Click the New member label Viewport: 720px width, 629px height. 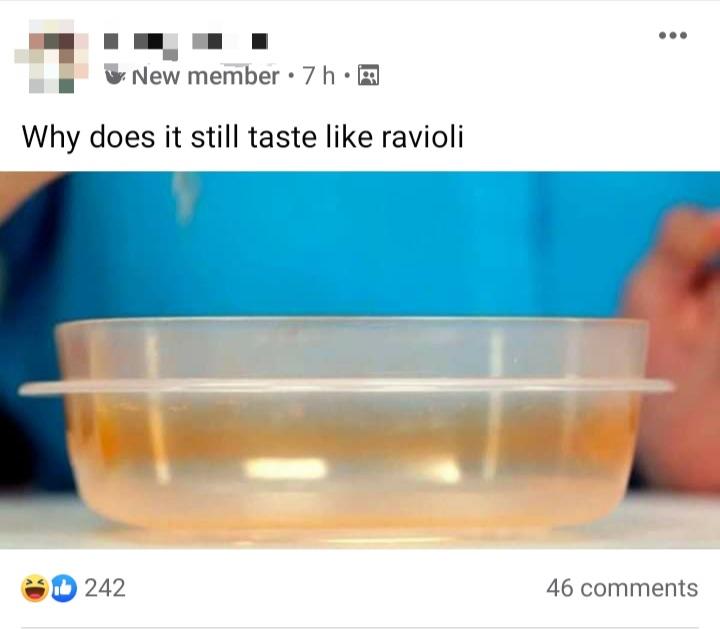pos(205,76)
